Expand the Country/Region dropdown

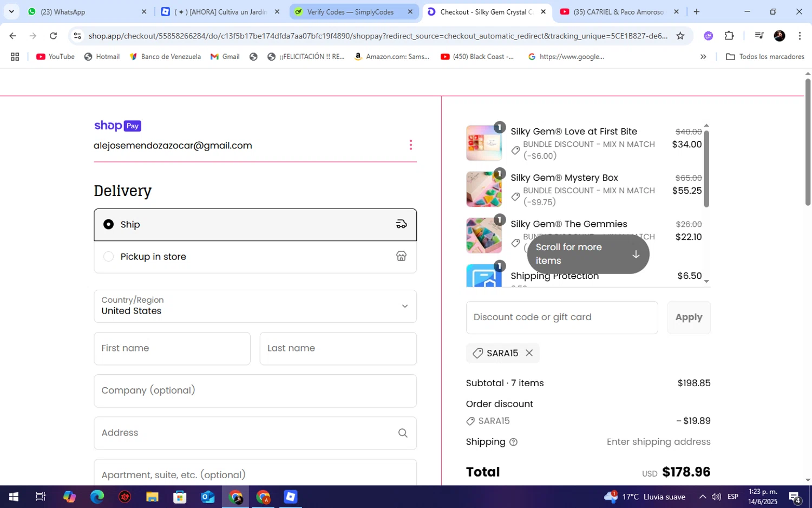[x=255, y=306]
